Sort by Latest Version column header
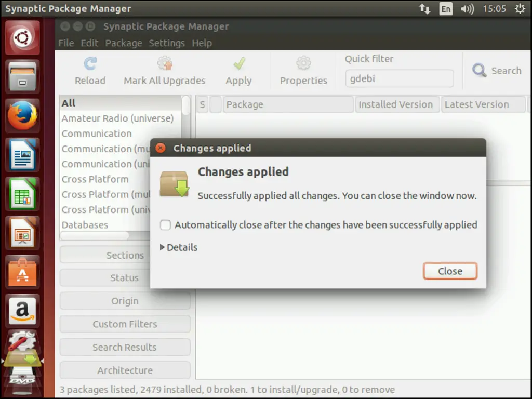The height and width of the screenshot is (399, 532). pyautogui.click(x=484, y=104)
